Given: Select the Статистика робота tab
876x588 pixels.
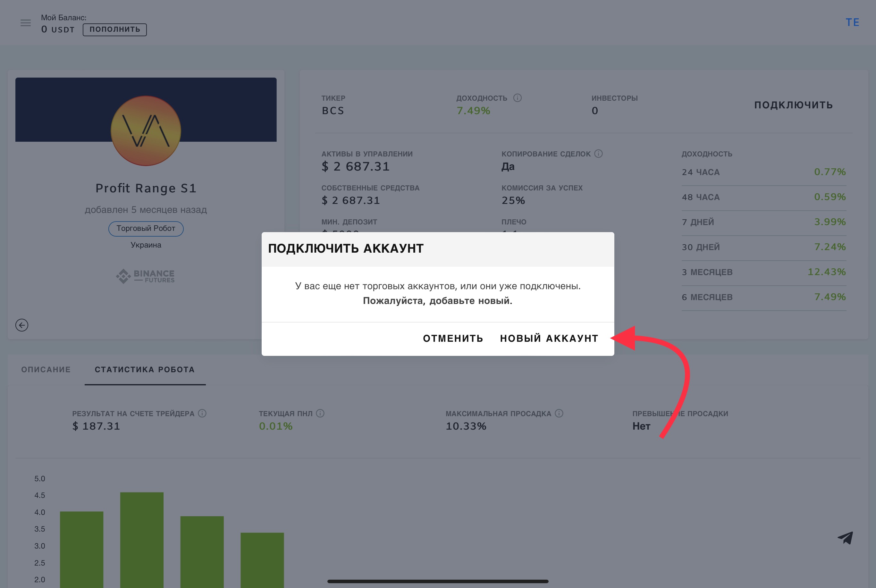Looking at the screenshot, I should (145, 369).
